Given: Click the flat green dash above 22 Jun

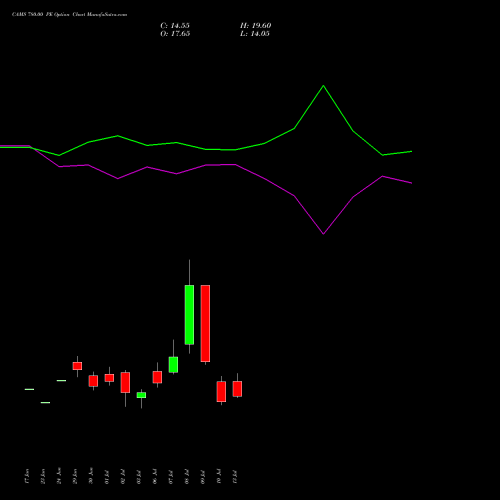Looking at the screenshot, I should (x=45, y=403).
